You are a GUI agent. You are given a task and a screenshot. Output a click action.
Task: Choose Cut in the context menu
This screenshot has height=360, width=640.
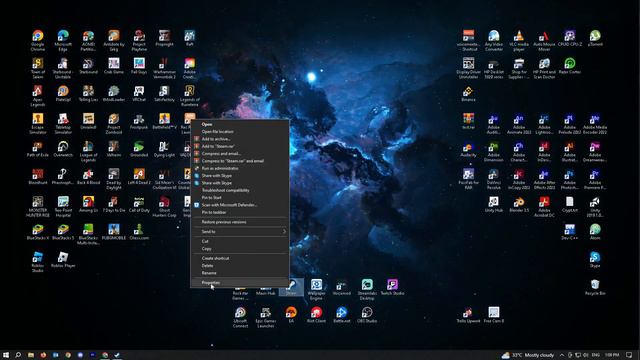coord(240,241)
